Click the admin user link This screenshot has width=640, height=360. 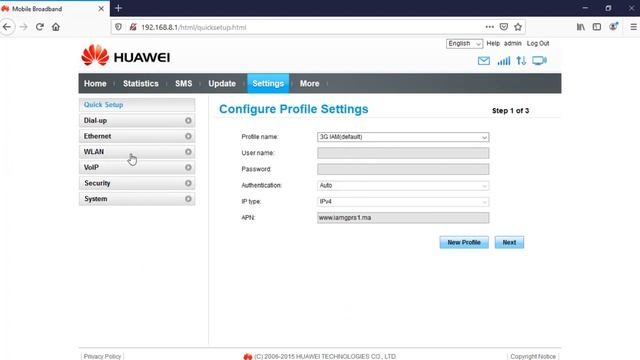[513, 43]
